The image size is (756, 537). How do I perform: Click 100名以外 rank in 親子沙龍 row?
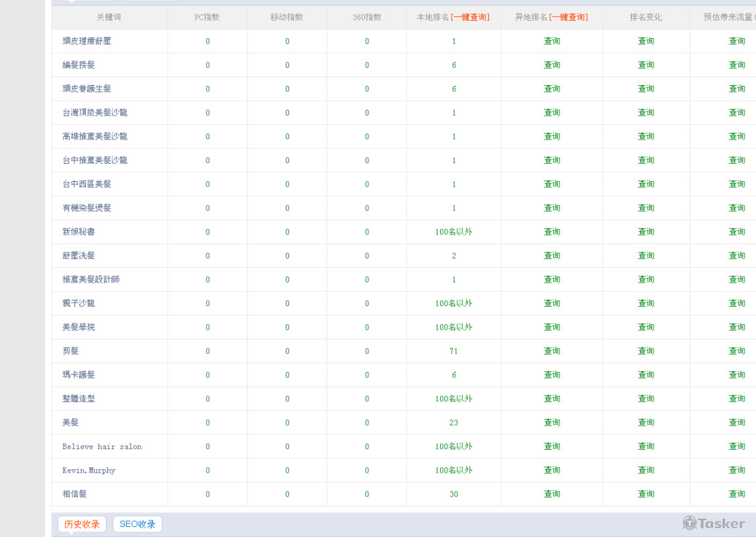453,303
